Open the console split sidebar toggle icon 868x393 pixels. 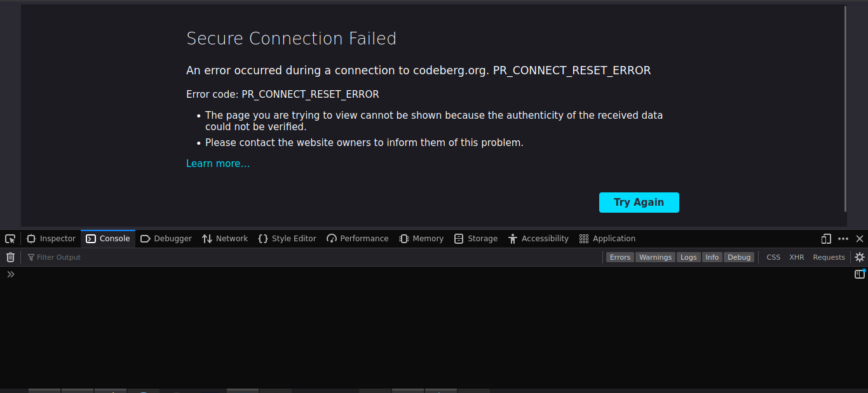[858, 274]
